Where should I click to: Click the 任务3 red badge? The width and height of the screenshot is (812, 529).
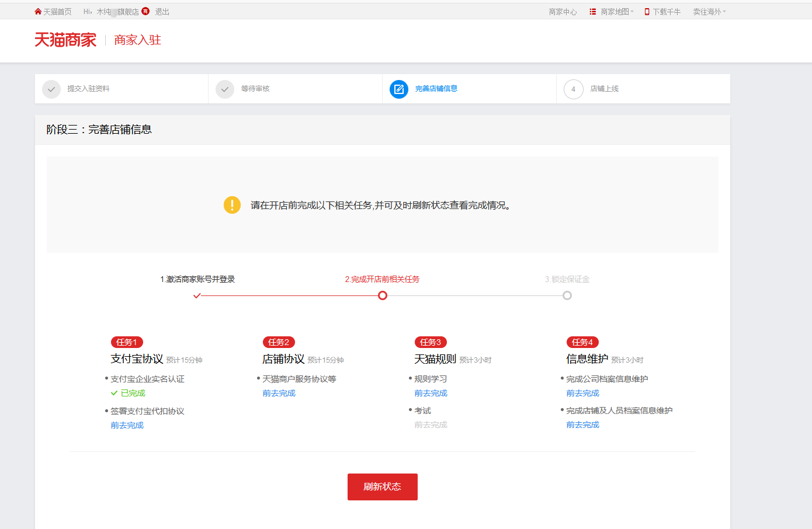pos(431,342)
